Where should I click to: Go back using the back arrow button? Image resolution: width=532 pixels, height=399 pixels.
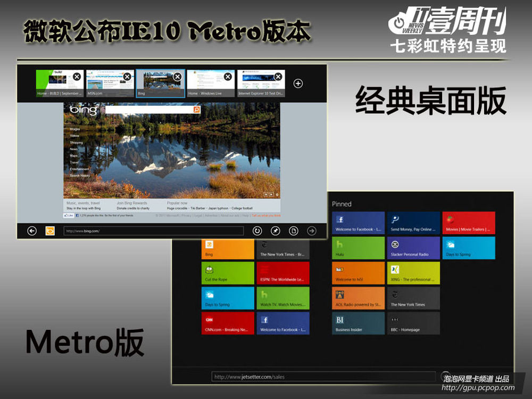[x=32, y=231]
